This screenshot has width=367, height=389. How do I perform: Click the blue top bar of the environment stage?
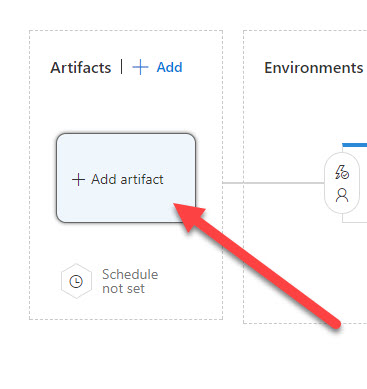pos(355,145)
